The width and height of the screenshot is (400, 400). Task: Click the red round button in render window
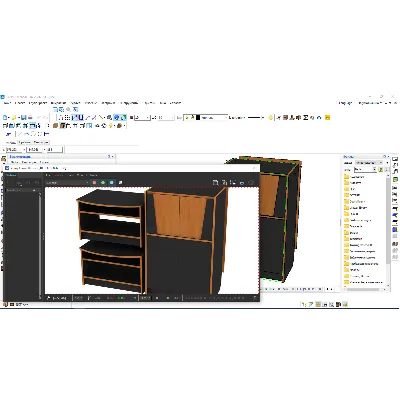coord(94,183)
